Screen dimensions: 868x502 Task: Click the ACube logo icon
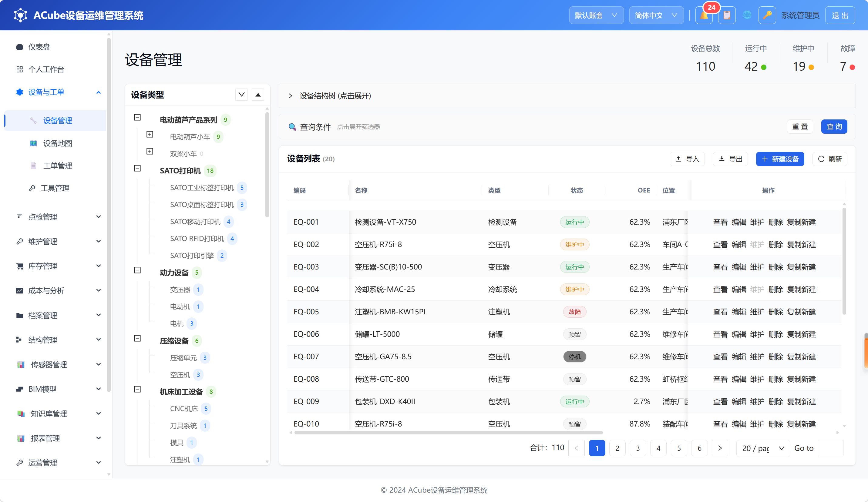pyautogui.click(x=20, y=15)
